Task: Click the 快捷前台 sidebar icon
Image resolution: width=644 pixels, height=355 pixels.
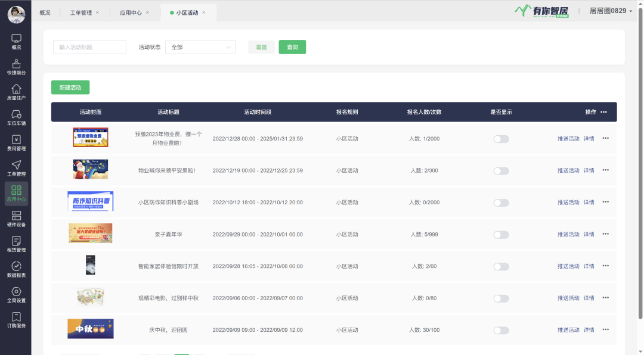Action: [x=16, y=67]
